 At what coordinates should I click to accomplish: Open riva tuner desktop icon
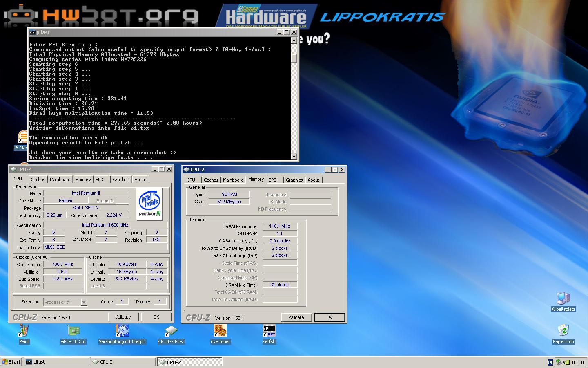(220, 334)
